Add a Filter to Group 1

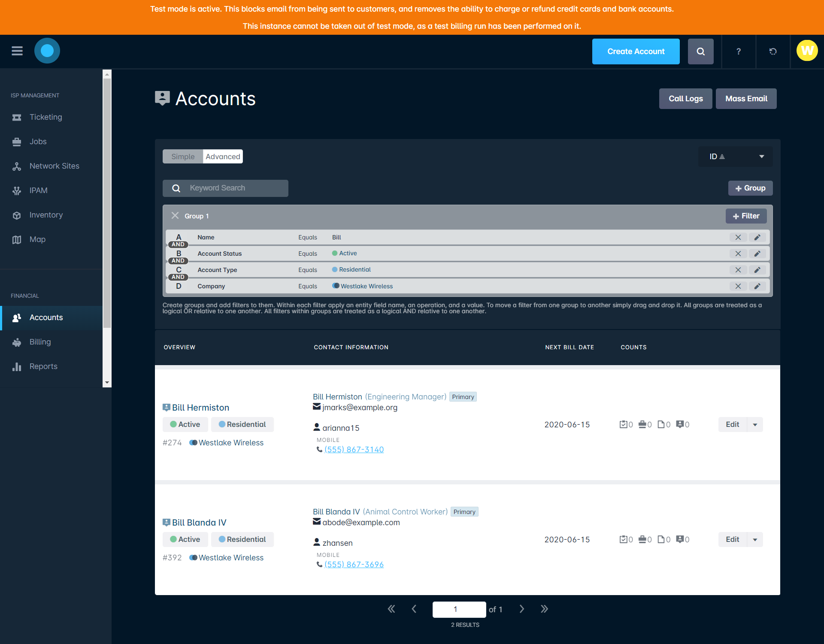[746, 216]
